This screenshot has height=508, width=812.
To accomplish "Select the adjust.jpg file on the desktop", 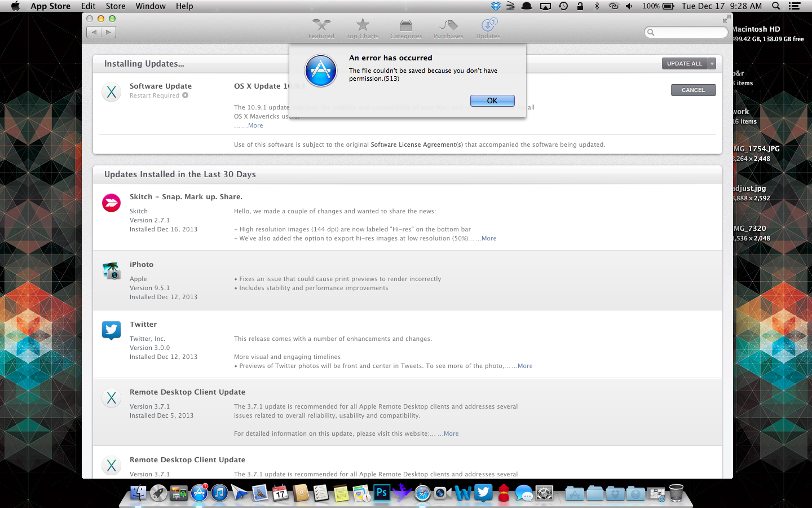I will pyautogui.click(x=751, y=193).
